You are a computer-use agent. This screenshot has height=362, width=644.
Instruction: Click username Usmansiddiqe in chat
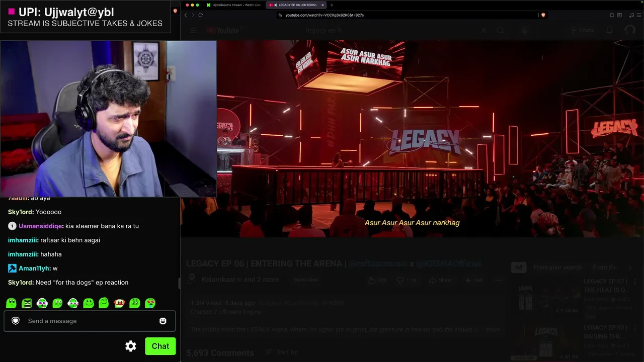tap(40, 226)
